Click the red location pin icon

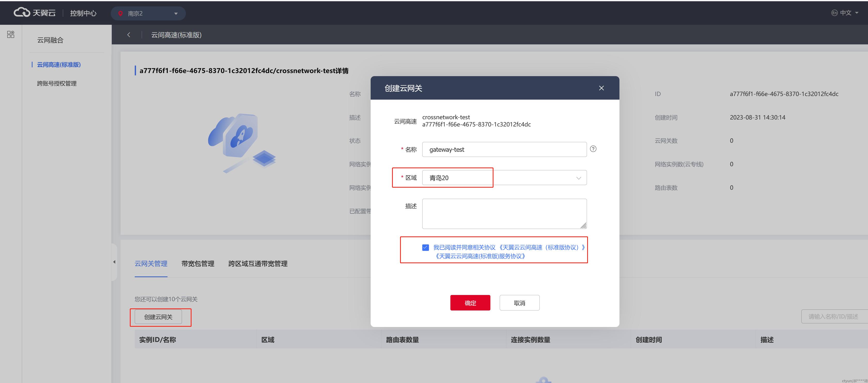point(120,13)
